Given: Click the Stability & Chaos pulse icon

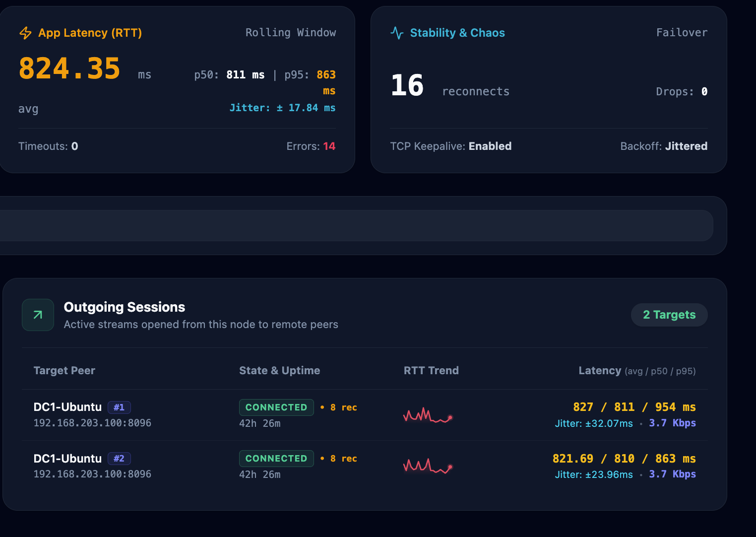Looking at the screenshot, I should tap(397, 33).
